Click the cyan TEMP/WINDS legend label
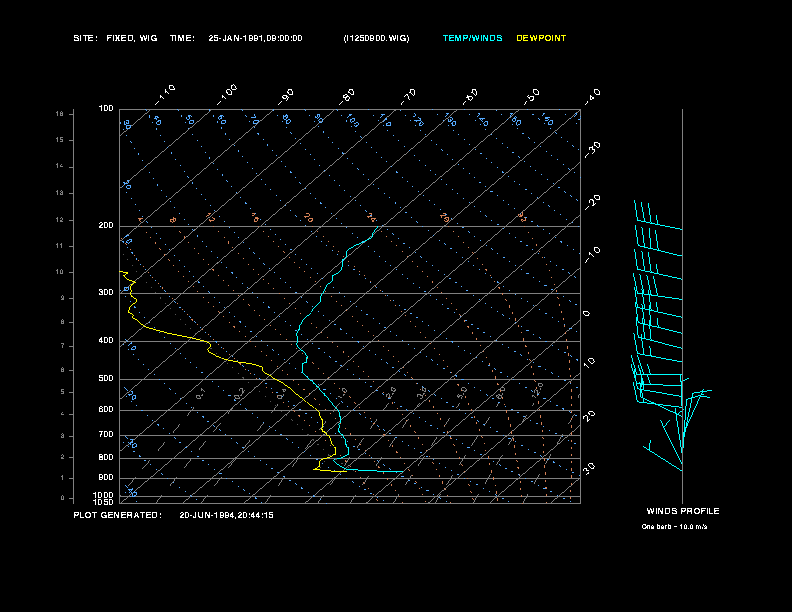792x612 pixels. click(x=472, y=38)
